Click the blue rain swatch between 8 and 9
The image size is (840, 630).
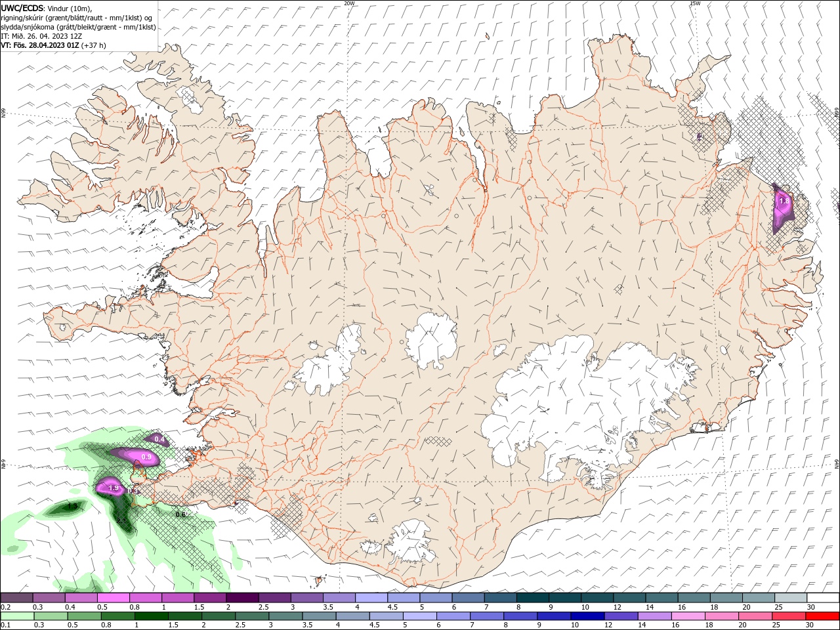coord(520,616)
